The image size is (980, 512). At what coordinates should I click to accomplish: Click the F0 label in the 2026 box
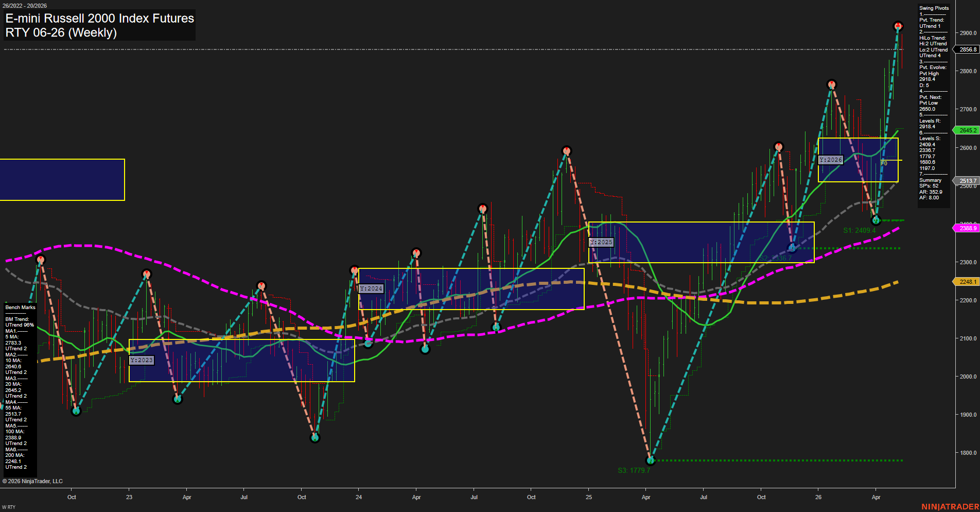click(884, 163)
